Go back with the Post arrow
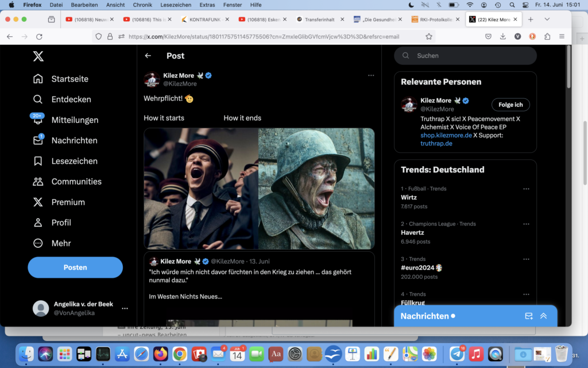Image resolution: width=588 pixels, height=368 pixels. coord(148,56)
